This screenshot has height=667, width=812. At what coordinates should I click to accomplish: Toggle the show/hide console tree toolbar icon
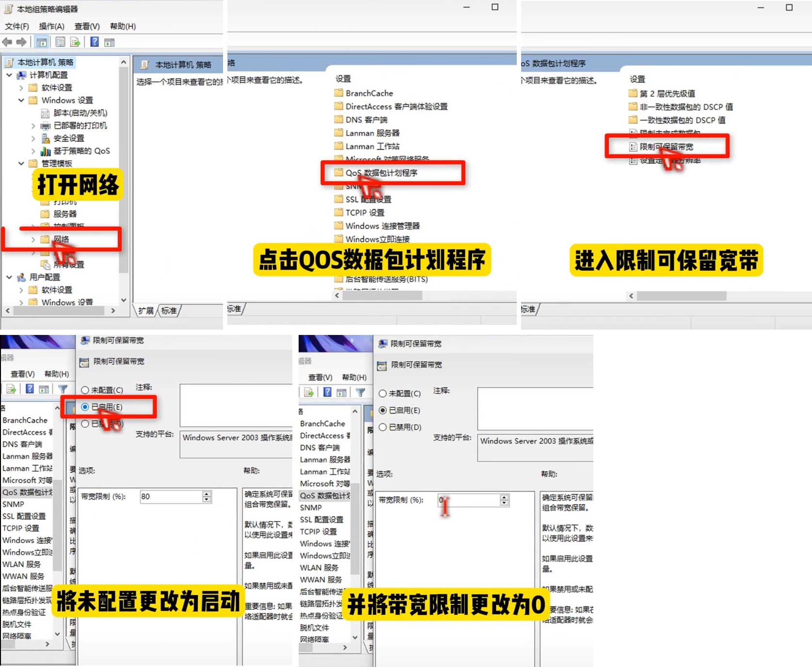(42, 43)
